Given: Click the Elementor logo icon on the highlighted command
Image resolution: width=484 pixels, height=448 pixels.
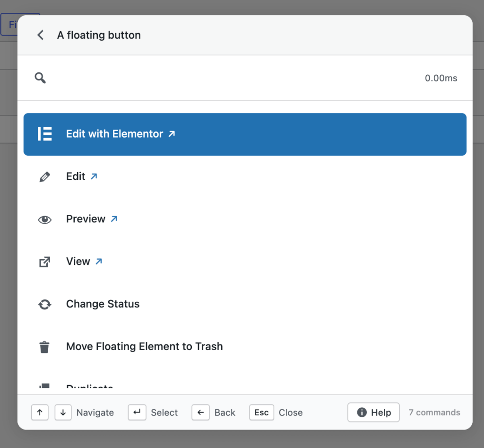Looking at the screenshot, I should click(x=44, y=134).
